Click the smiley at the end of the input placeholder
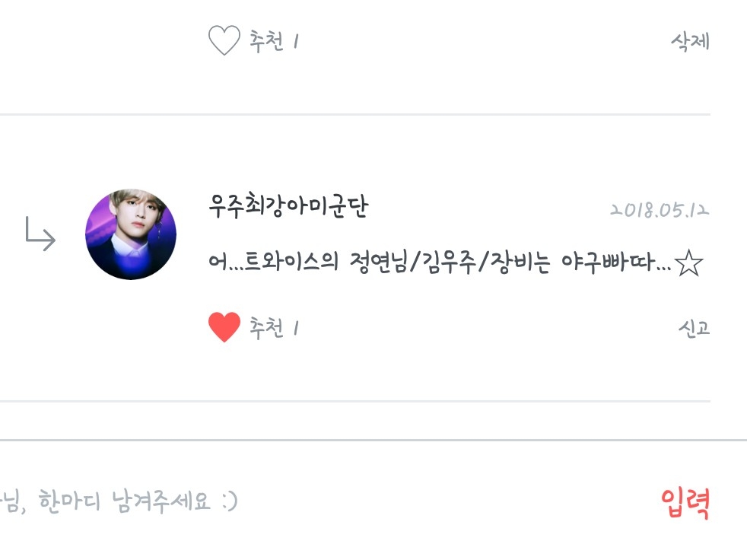This screenshot has width=747, height=560. (x=230, y=501)
